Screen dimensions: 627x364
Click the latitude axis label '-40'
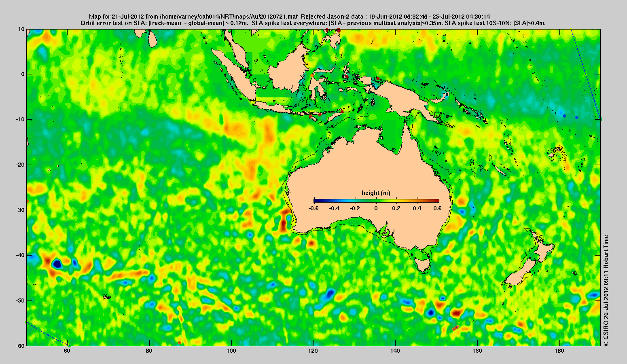click(x=20, y=255)
